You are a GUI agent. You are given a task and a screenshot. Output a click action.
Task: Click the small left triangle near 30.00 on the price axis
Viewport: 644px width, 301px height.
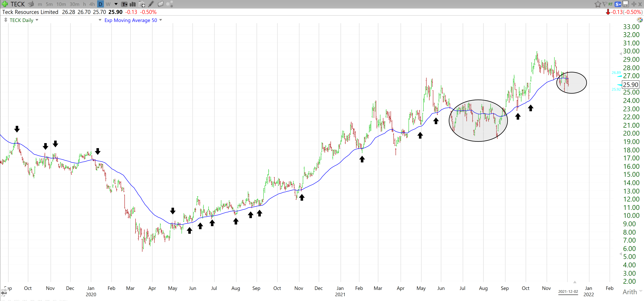(x=620, y=54)
